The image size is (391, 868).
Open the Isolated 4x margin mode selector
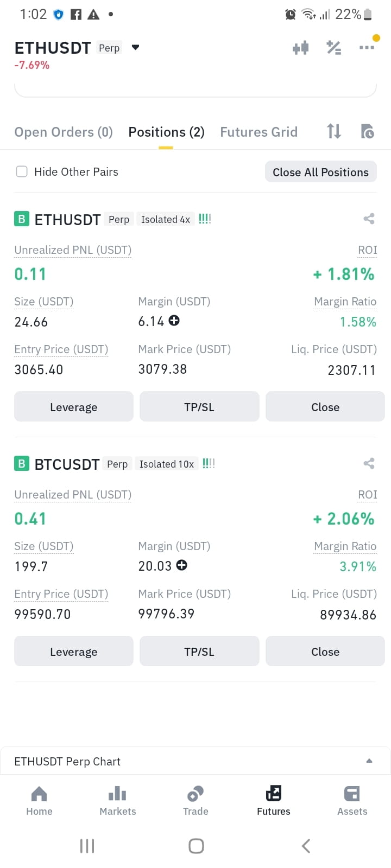coord(166,219)
